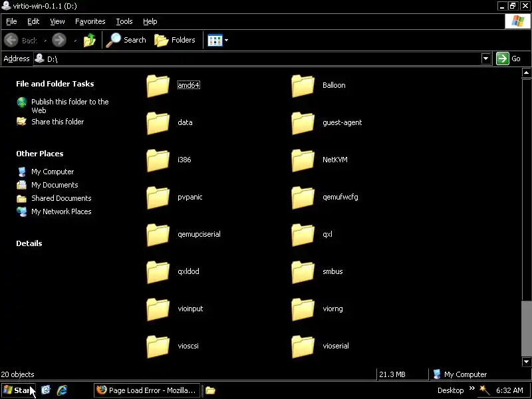This screenshot has width=532, height=399.
Task: Select the pvpanic folder icon
Action: click(158, 198)
